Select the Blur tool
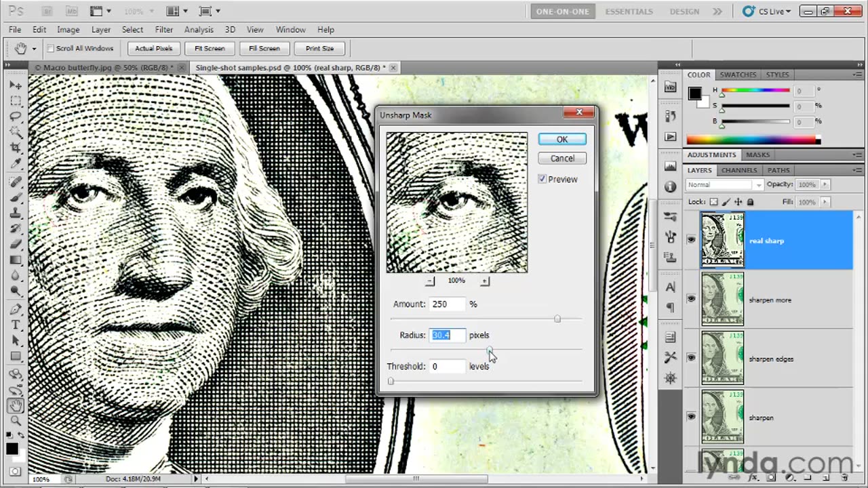868x488 pixels. pos(15,276)
